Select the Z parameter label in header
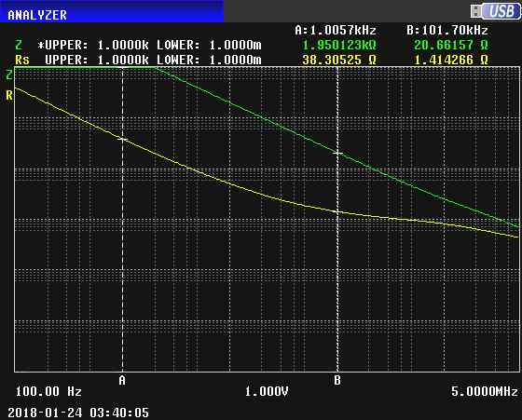This screenshot has height=420, width=522. coord(19,45)
